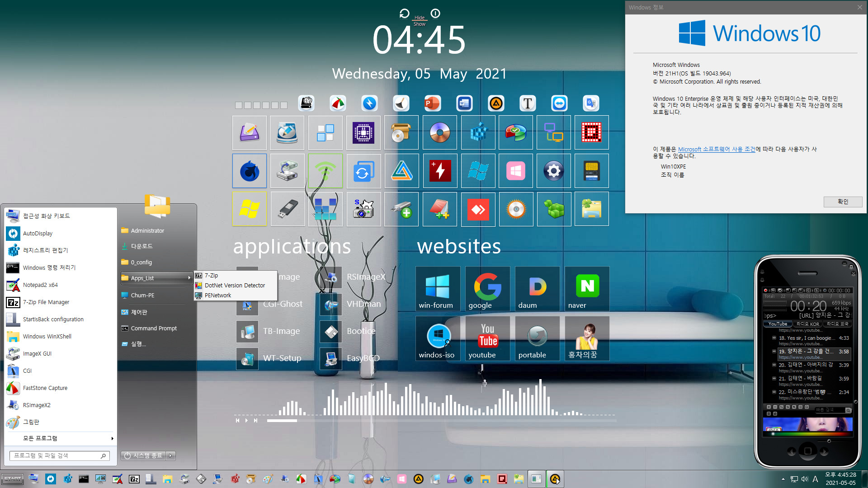Image resolution: width=868 pixels, height=488 pixels.
Task: Launch TB-Image from applications list
Action: tap(269, 331)
